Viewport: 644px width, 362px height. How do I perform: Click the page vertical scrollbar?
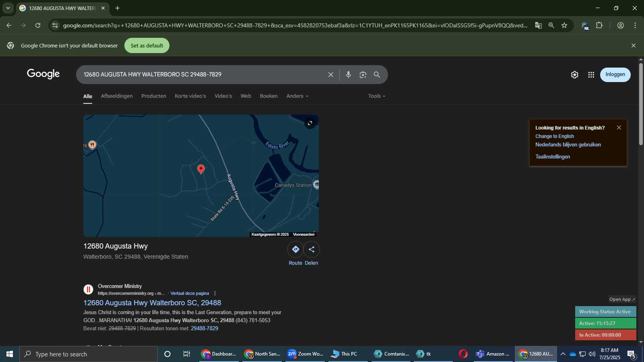tap(641, 104)
